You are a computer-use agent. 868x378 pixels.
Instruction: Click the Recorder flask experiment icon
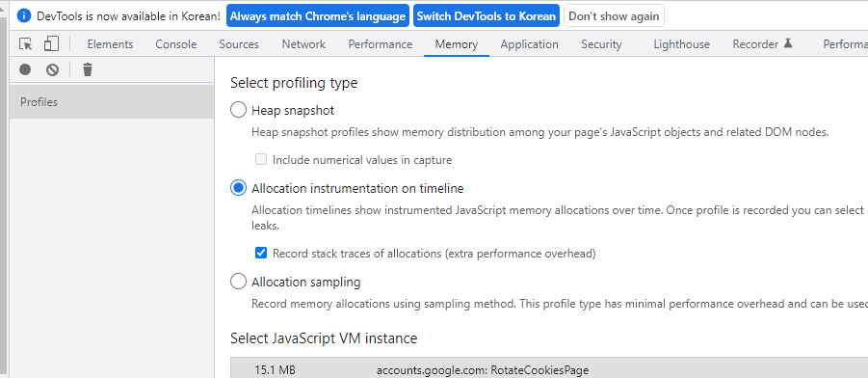coord(788,43)
